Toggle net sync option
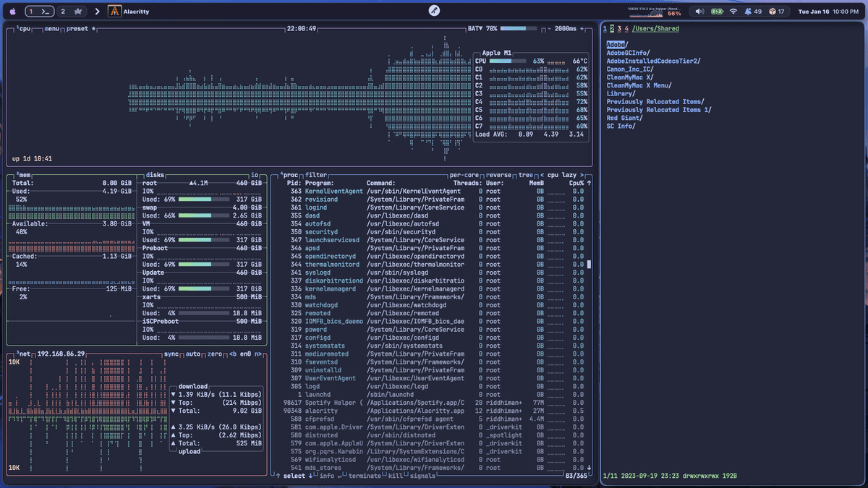The height and width of the screenshot is (488, 868). click(171, 354)
